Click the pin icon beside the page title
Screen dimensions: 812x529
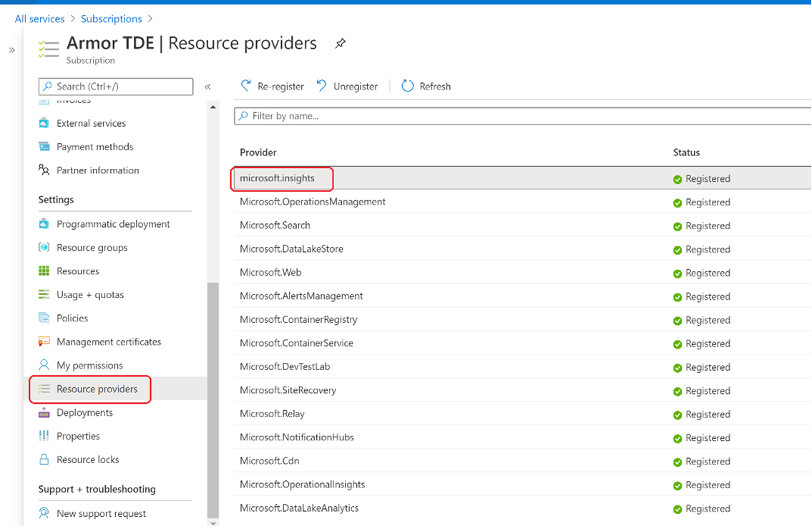[341, 44]
